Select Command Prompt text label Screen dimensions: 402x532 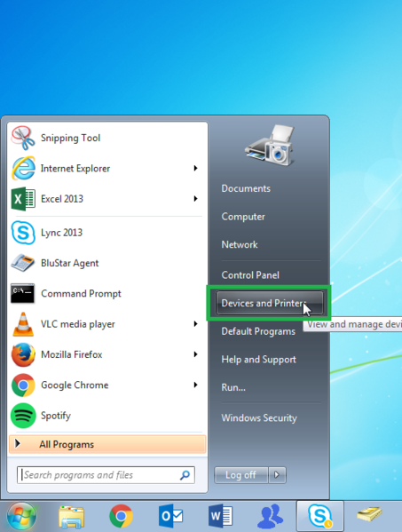81,294
